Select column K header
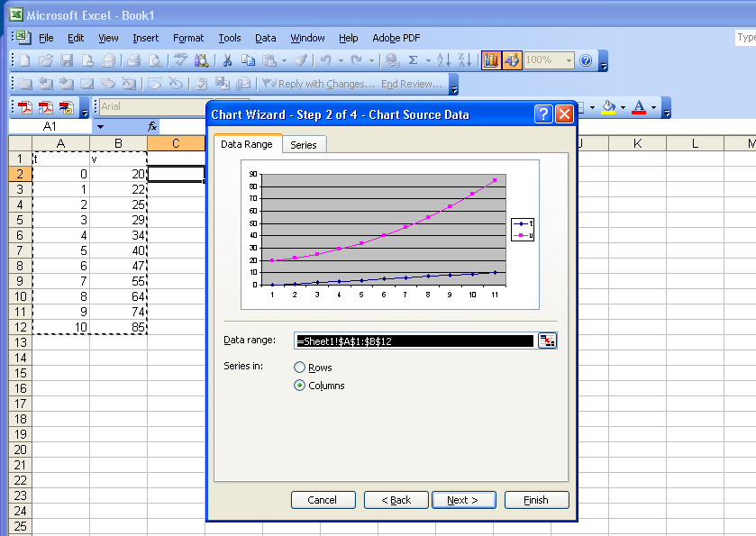The height and width of the screenshot is (536, 756). (637, 143)
